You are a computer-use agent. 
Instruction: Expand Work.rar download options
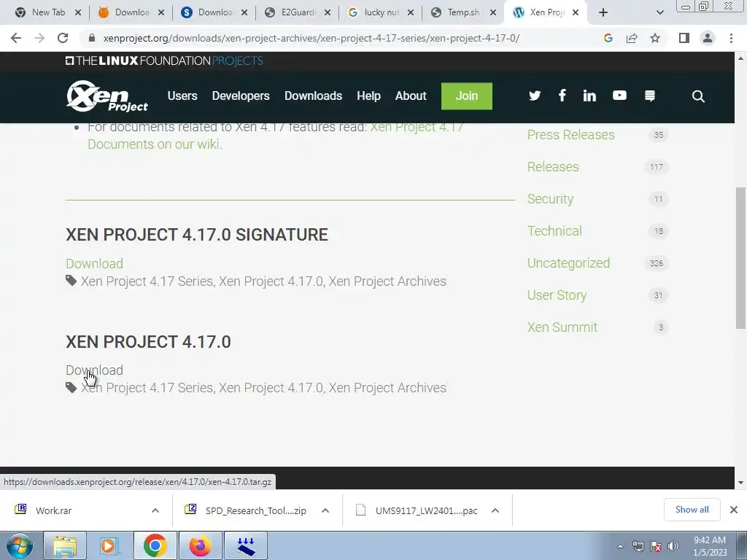[155, 510]
